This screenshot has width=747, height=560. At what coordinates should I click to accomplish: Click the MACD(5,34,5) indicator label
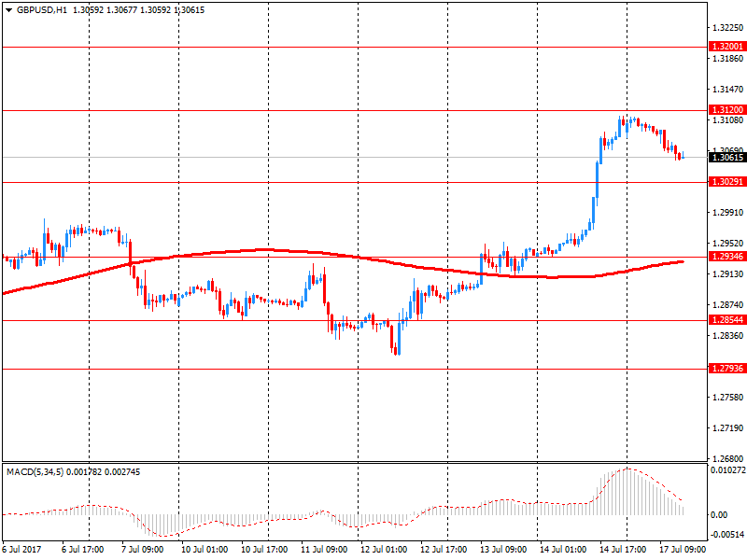coord(35,472)
